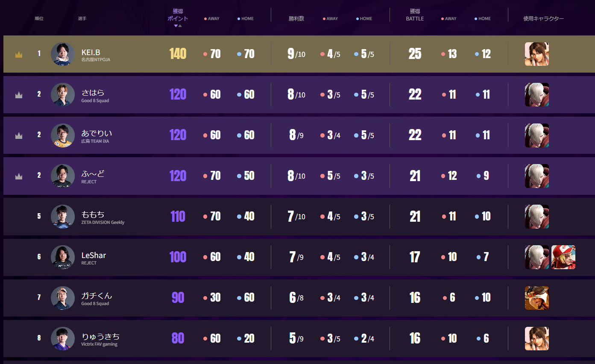Sort by the 獲得 BATTLE column header

(x=415, y=15)
